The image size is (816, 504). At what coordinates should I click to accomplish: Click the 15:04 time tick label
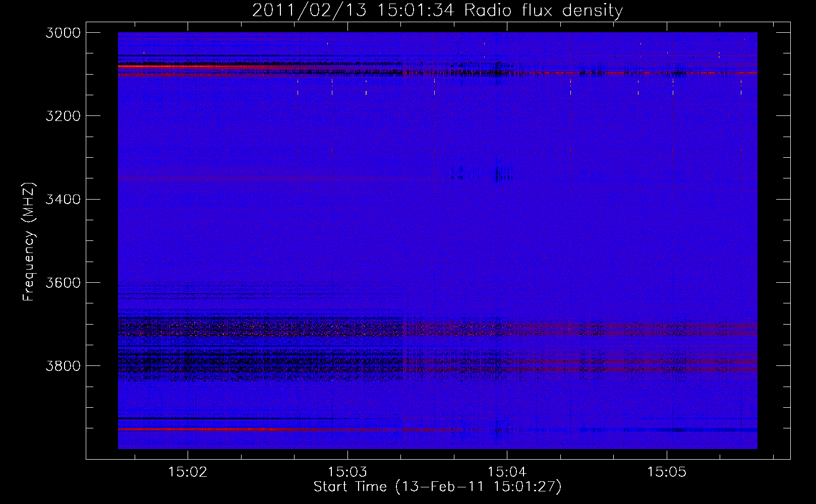coord(507,472)
